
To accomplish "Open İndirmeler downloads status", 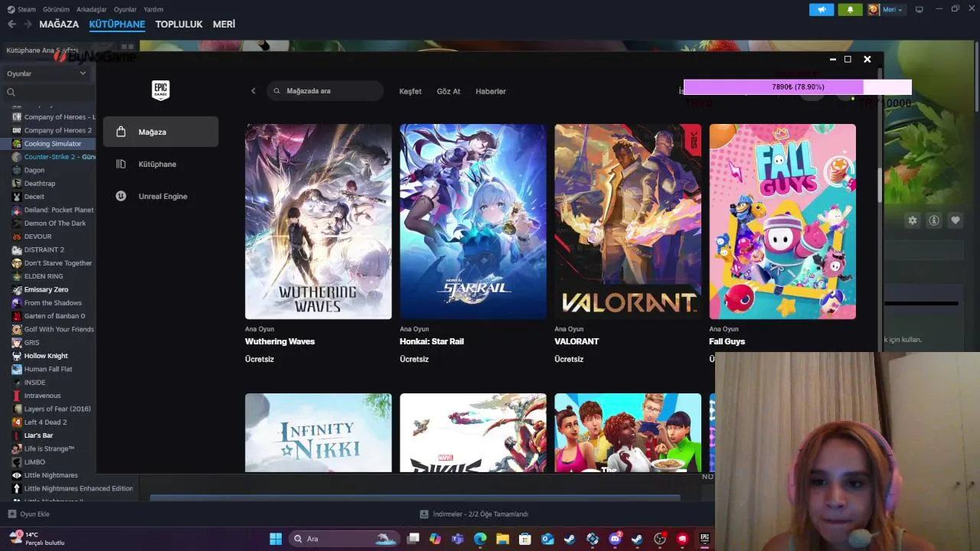I will [x=474, y=514].
